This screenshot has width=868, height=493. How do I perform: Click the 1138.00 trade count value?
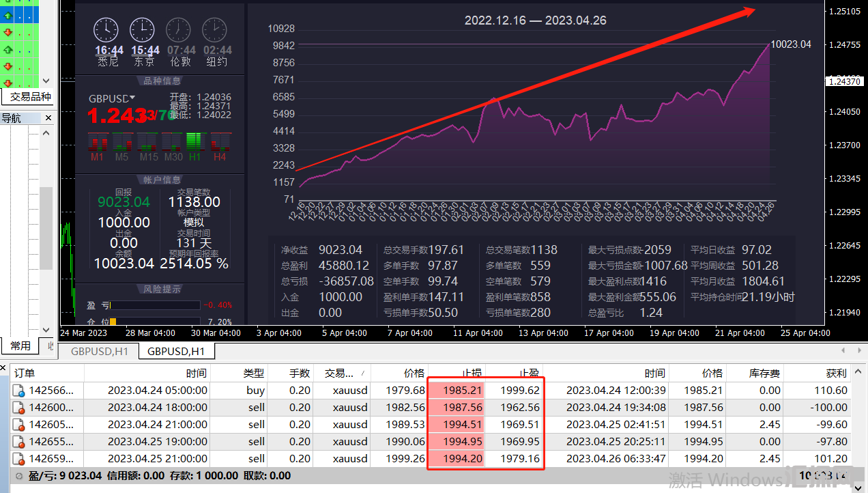point(194,202)
